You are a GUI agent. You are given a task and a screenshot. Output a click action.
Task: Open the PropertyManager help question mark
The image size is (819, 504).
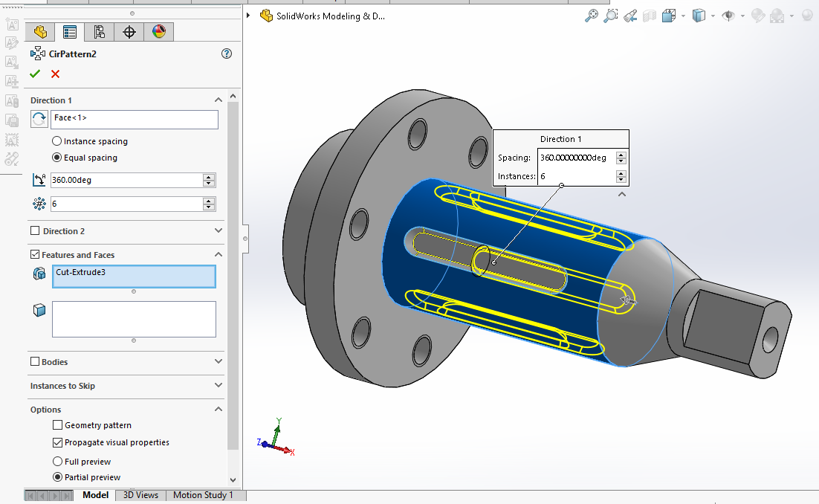tap(227, 54)
